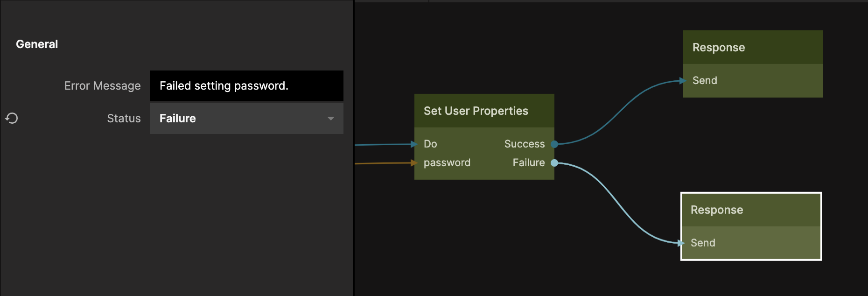Click the Failure output port dot
The width and height of the screenshot is (868, 296).
coord(554,163)
